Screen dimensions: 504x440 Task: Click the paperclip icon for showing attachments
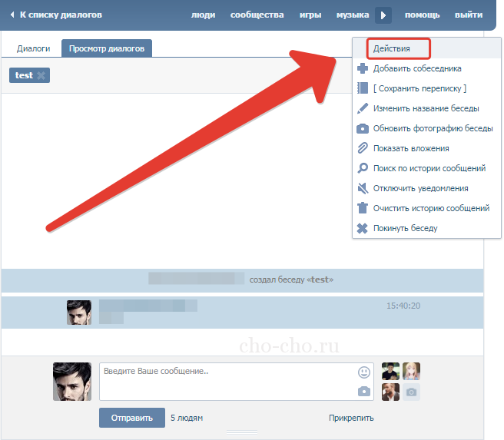363,148
